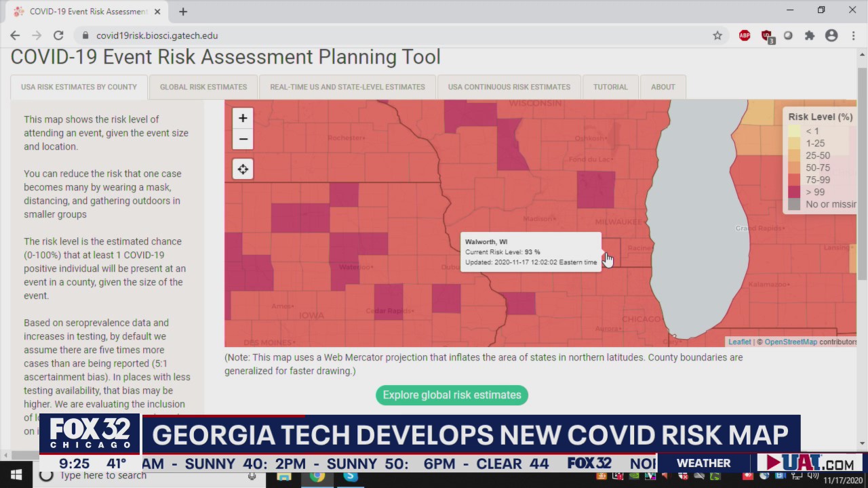Viewport: 868px width, 488px height.
Task: Open the uBlock Origin extension
Action: pyautogui.click(x=766, y=35)
